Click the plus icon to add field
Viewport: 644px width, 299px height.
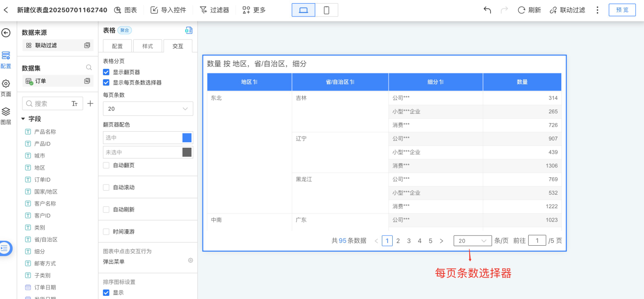[x=90, y=103]
